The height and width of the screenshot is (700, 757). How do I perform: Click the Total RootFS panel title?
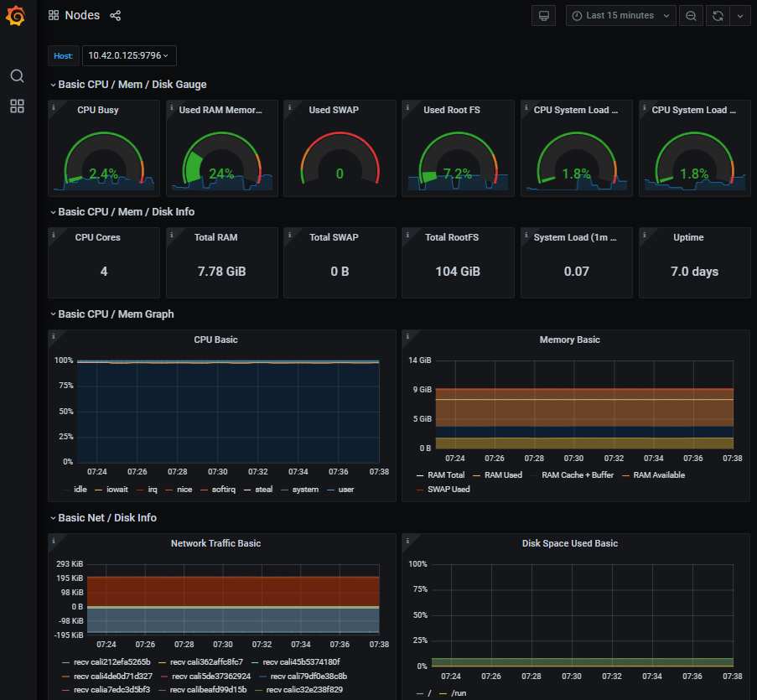[452, 237]
